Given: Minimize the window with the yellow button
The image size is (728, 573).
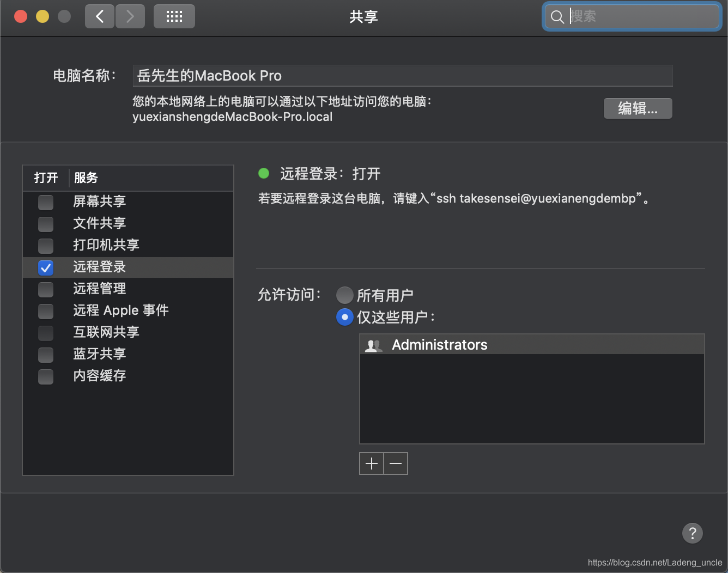Looking at the screenshot, I should pos(43,16).
